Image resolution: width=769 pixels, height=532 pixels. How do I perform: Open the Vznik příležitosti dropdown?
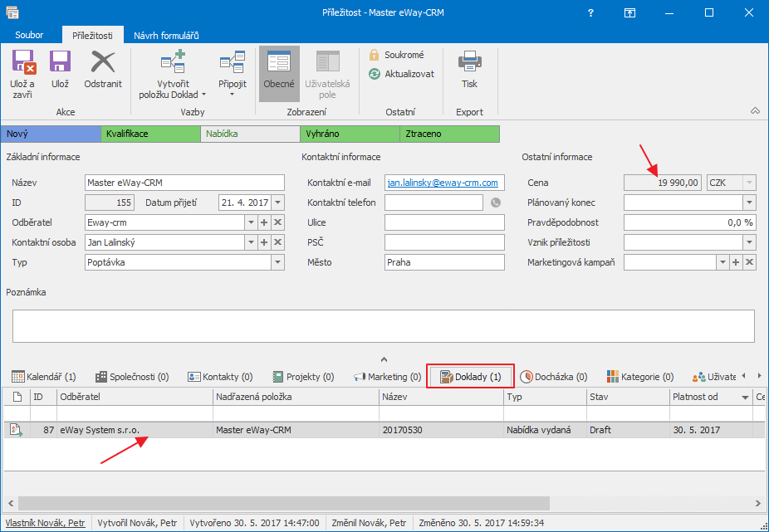[749, 242]
